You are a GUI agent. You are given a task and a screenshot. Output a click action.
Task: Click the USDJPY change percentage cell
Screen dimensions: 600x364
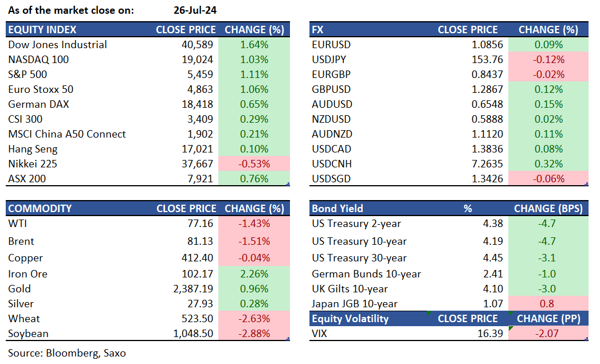click(548, 60)
